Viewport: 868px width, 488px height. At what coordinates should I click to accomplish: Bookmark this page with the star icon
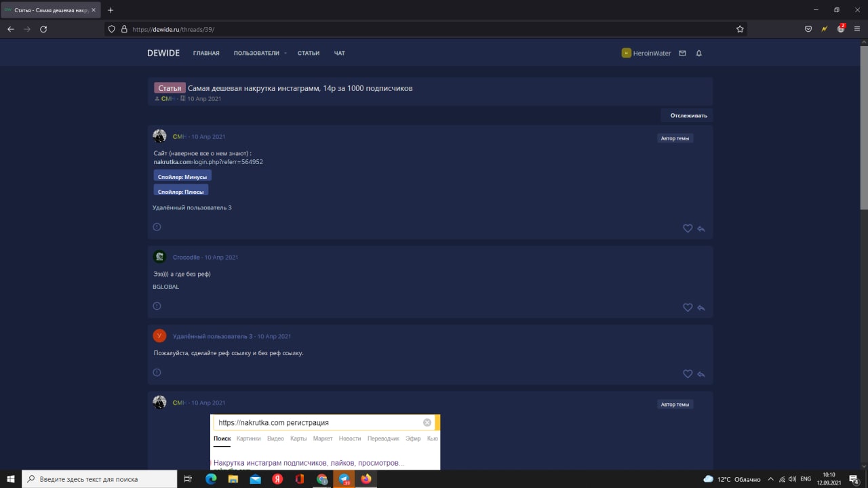(740, 29)
